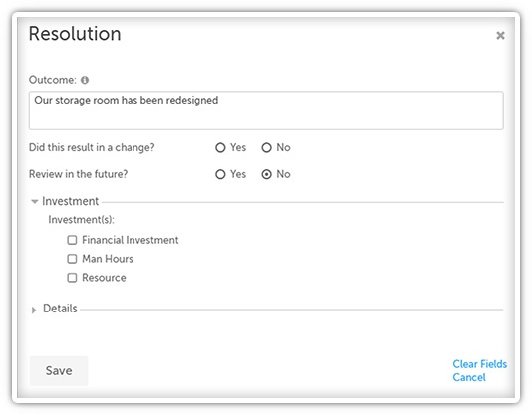Click the Resource label text

[104, 278]
